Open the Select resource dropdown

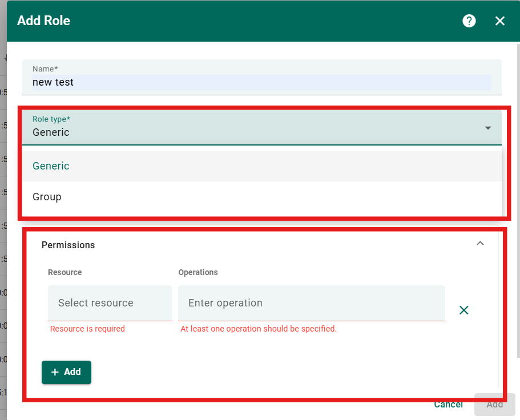click(110, 303)
